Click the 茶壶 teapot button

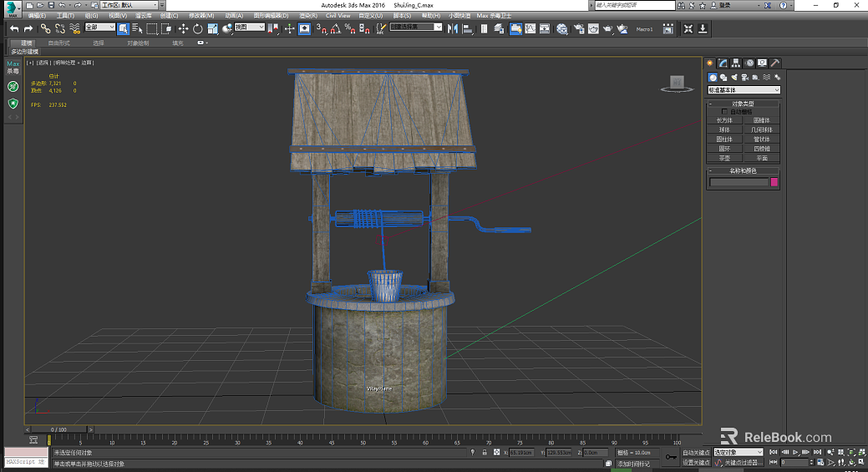click(x=724, y=158)
